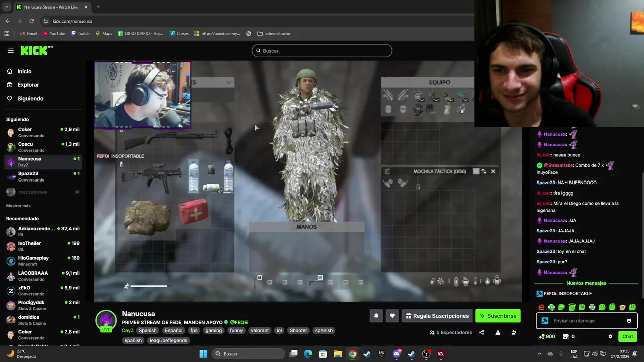Focus the Enviar un mensaje chat input
This screenshot has height=362, width=644.
tap(587, 321)
